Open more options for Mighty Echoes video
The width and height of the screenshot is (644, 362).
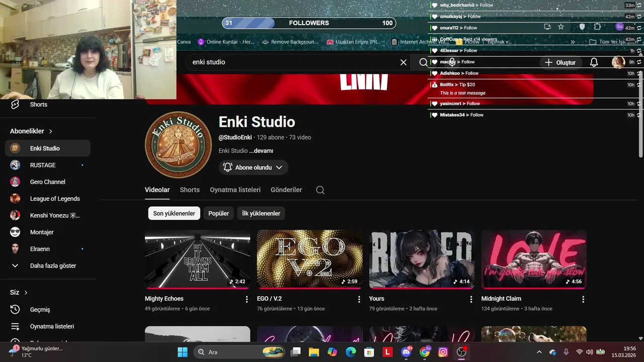click(x=247, y=299)
